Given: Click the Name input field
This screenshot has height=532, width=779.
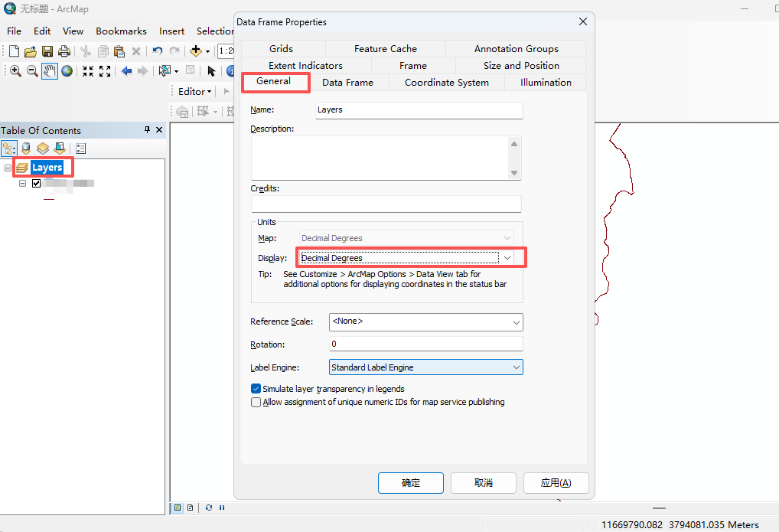Looking at the screenshot, I should coord(419,110).
